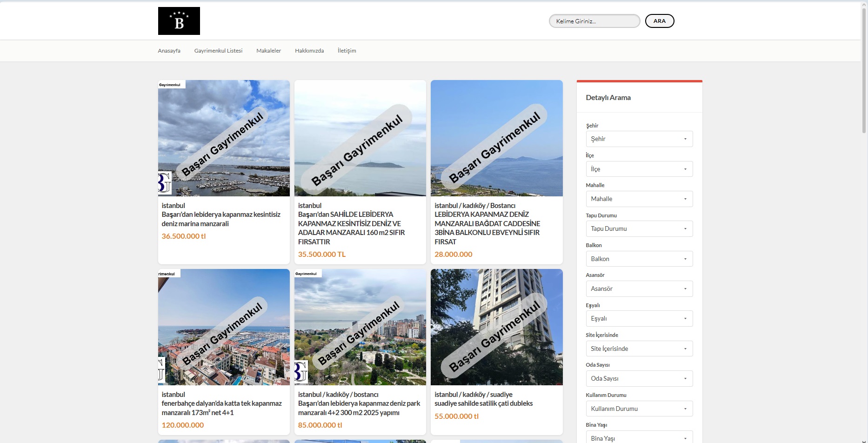The image size is (868, 443).
Task: Click the price 28.000.000
Action: click(x=454, y=255)
